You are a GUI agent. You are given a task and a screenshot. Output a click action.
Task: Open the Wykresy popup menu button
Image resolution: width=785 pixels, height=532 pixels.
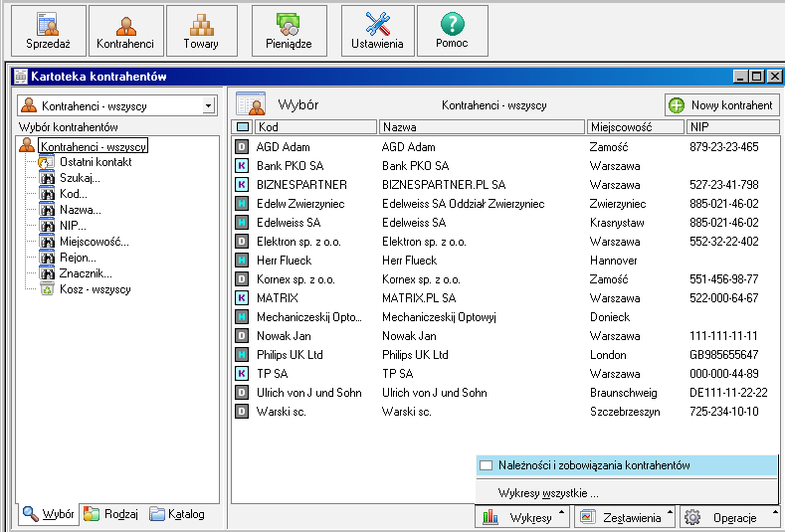click(x=522, y=517)
